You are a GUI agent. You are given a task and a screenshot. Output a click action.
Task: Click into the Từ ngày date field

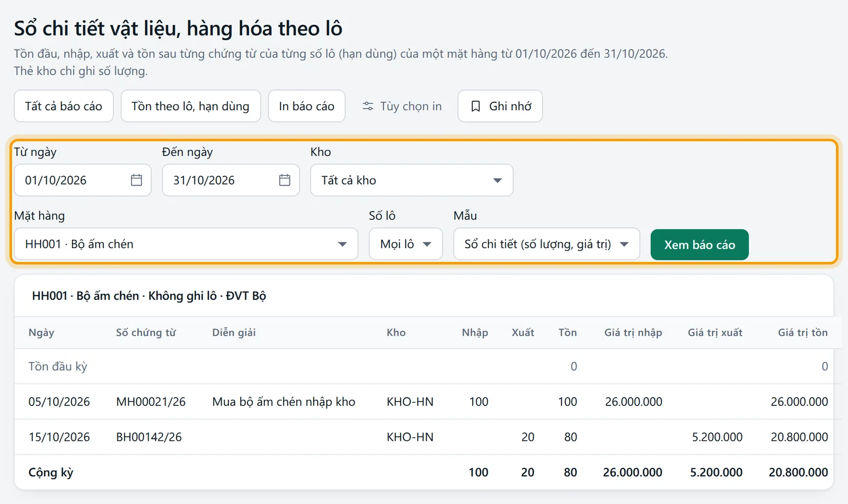tap(83, 180)
